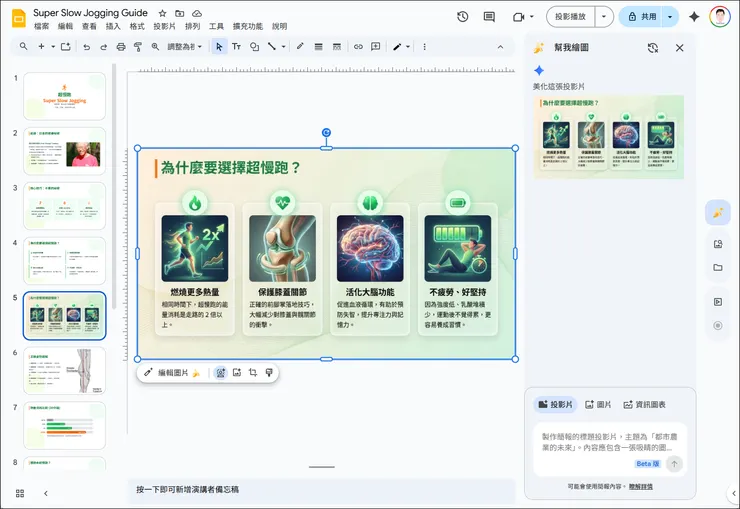Expand the pen tool dropdown arrow
740x509 pixels.
tap(408, 46)
